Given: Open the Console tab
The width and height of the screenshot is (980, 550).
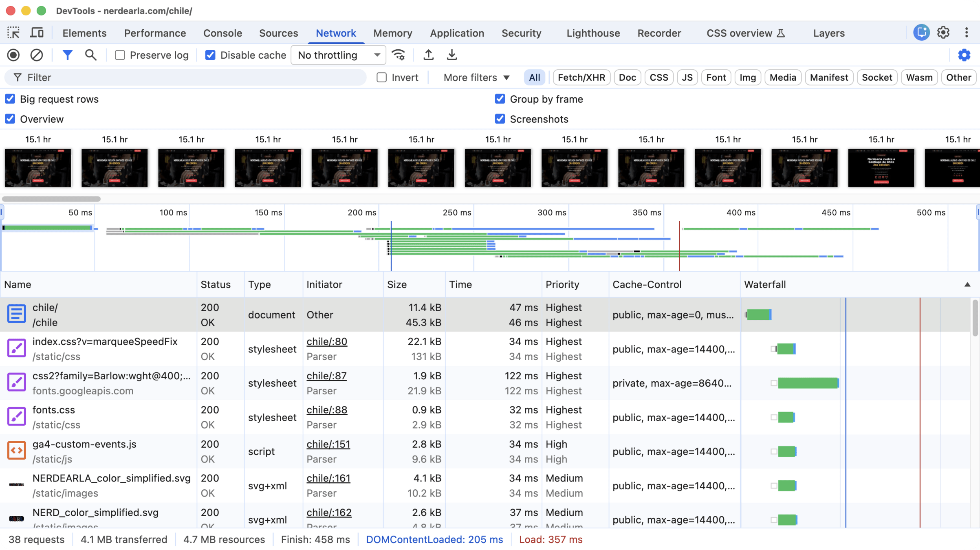Looking at the screenshot, I should tap(222, 33).
